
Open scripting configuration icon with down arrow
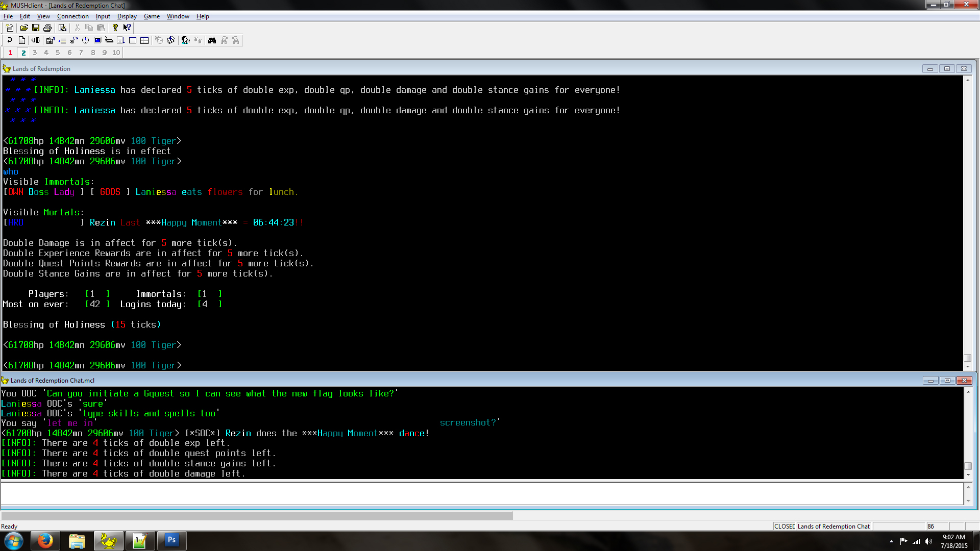(x=121, y=40)
